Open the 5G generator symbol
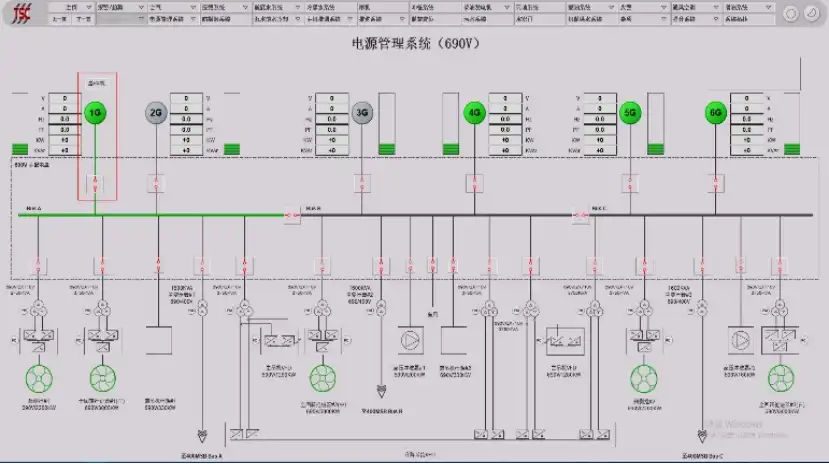The image size is (829, 464). pos(629,112)
